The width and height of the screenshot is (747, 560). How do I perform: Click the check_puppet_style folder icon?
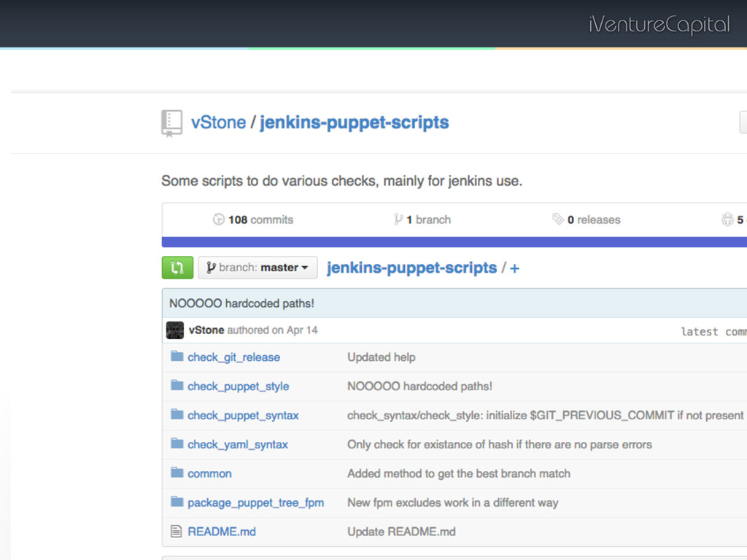click(x=177, y=385)
